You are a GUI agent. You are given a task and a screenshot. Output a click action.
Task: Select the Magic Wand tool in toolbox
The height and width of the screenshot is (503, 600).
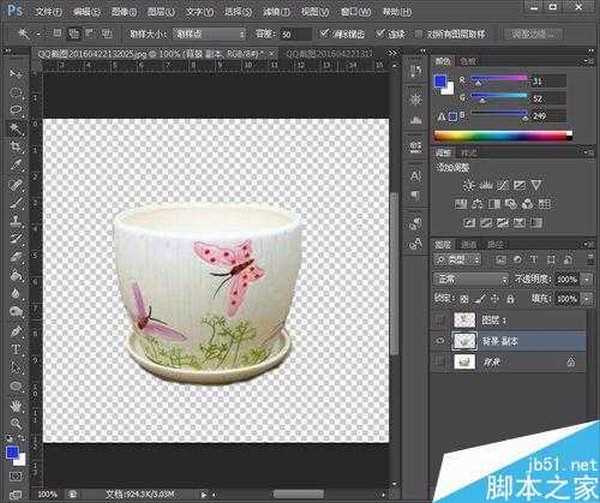[15, 128]
